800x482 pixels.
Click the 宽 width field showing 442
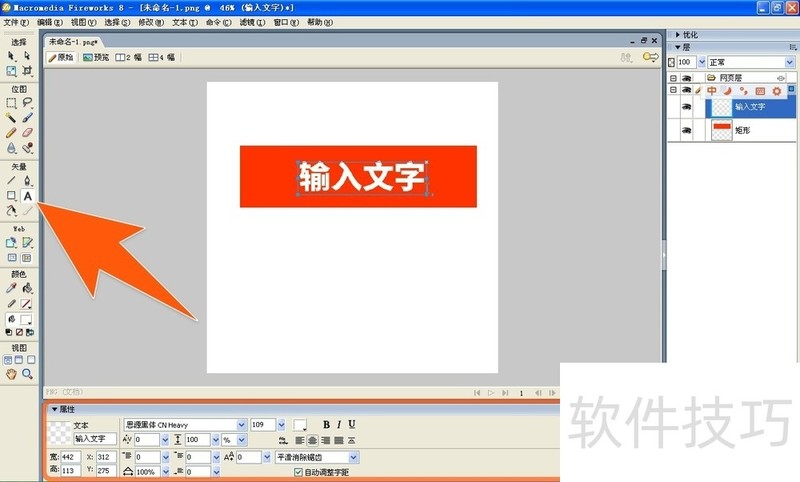point(70,457)
